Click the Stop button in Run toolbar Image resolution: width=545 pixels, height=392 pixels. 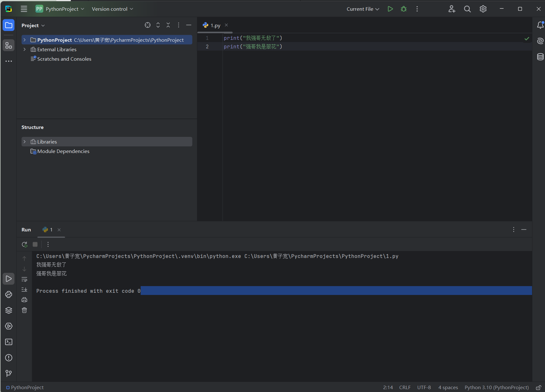pos(35,244)
